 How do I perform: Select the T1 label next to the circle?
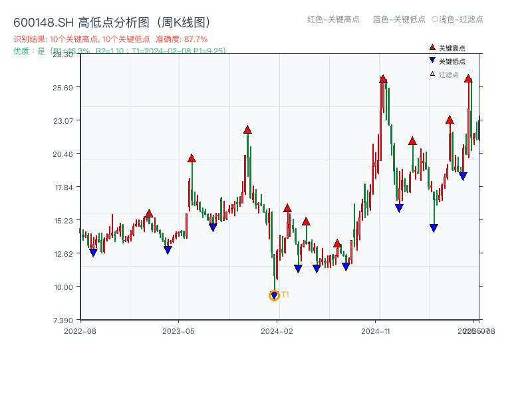click(x=285, y=293)
